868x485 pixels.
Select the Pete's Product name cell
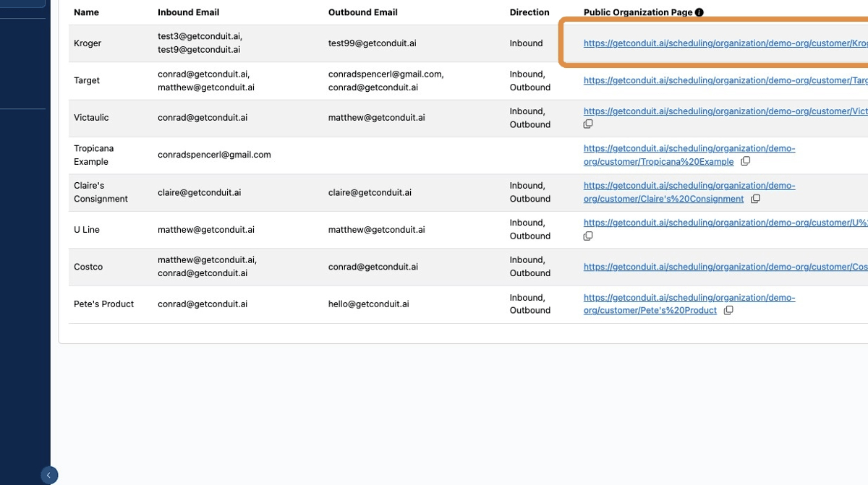[103, 304]
